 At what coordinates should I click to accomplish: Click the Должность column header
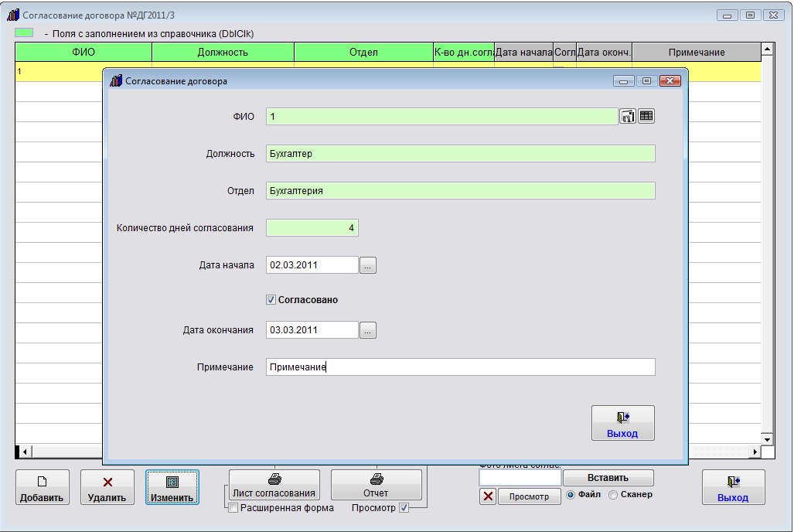tap(223, 52)
